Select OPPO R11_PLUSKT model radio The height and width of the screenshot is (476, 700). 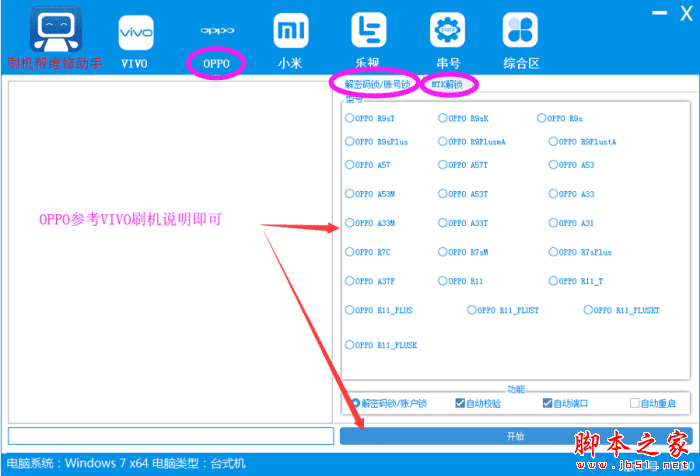(588, 310)
